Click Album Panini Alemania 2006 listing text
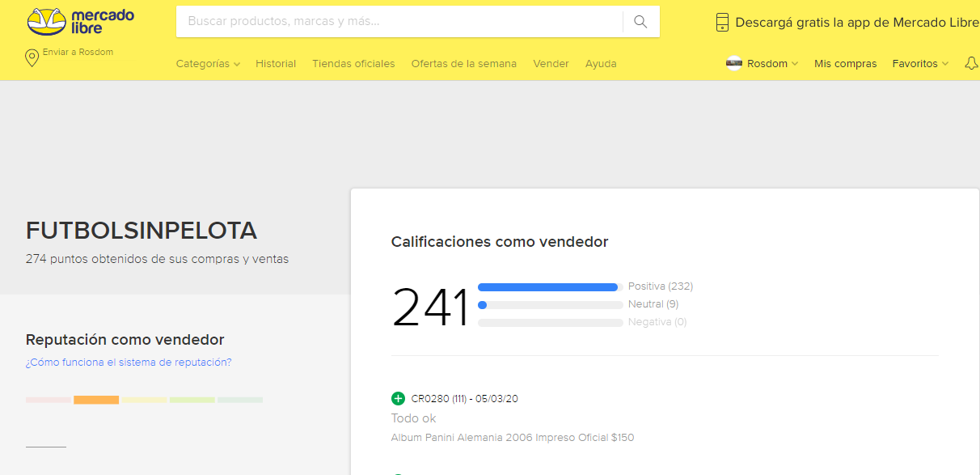The image size is (980, 475). [x=513, y=438]
